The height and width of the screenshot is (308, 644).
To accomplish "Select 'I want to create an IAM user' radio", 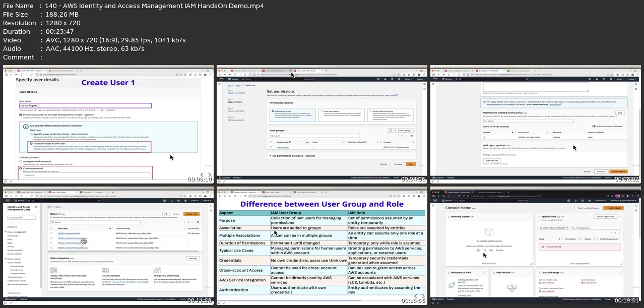I will point(31,143).
